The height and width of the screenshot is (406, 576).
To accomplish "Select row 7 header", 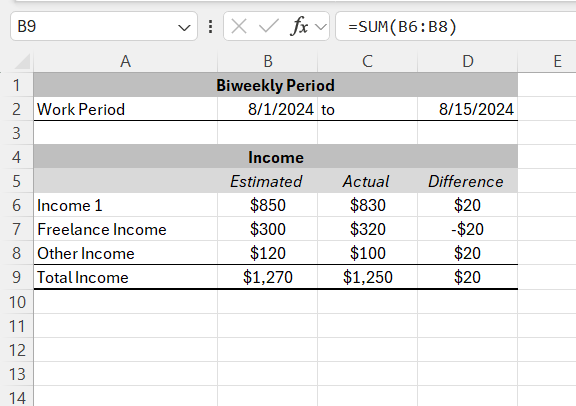I will click(17, 229).
